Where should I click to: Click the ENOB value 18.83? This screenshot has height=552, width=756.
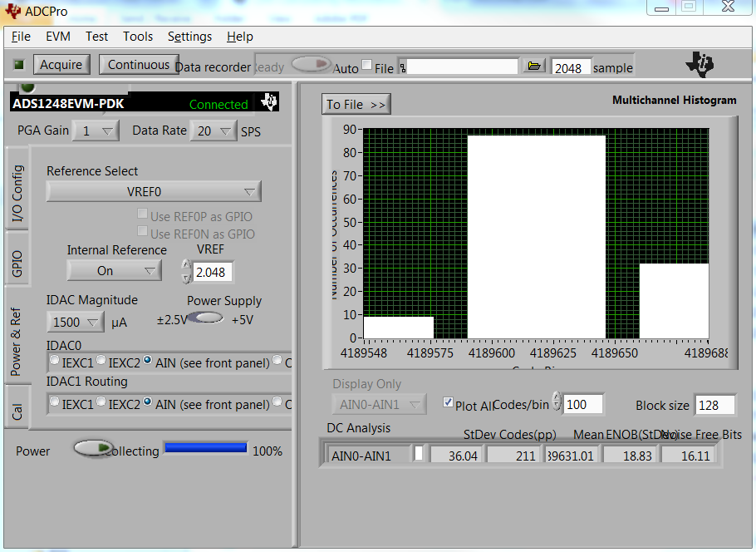[630, 456]
